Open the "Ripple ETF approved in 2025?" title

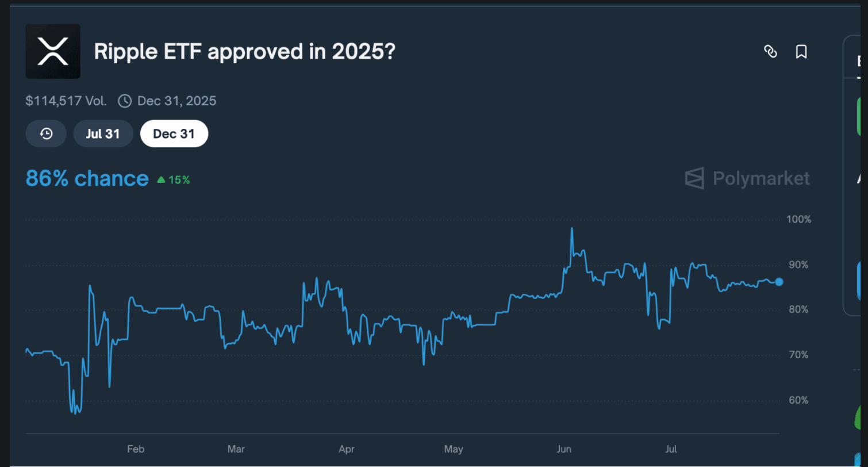(244, 52)
